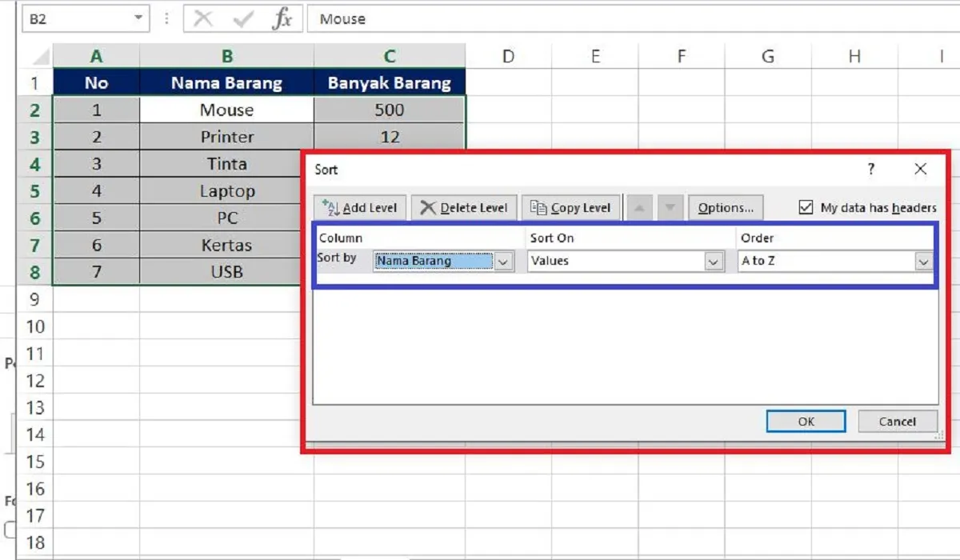
Task: Click the formula bar enter checkmark icon
Action: 242,19
